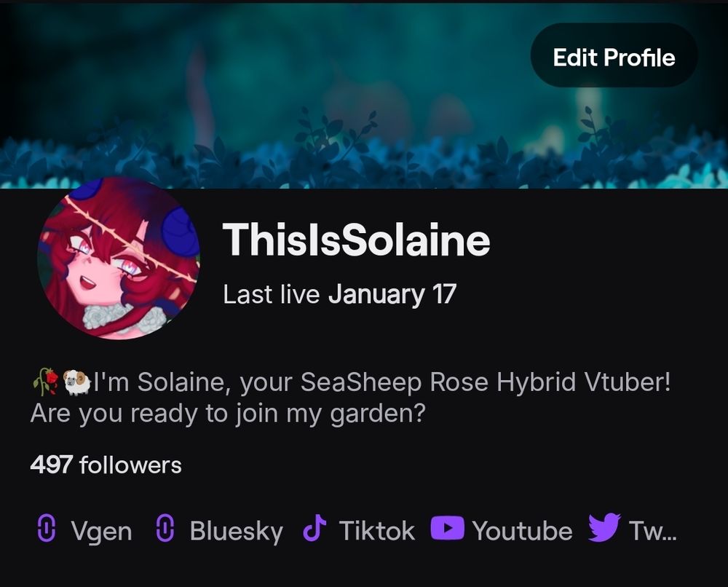
Task: Click the wilted rose emoji in bio
Action: [45, 382]
